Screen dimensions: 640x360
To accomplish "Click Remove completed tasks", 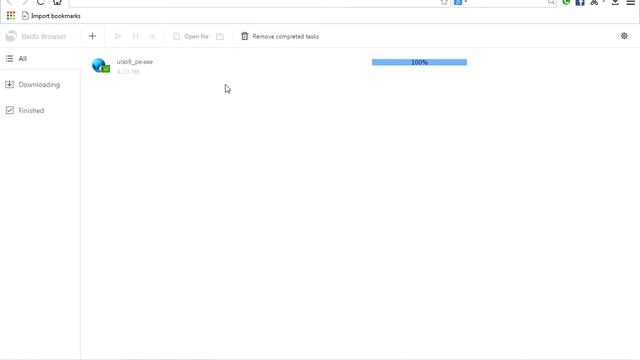I will (280, 36).
